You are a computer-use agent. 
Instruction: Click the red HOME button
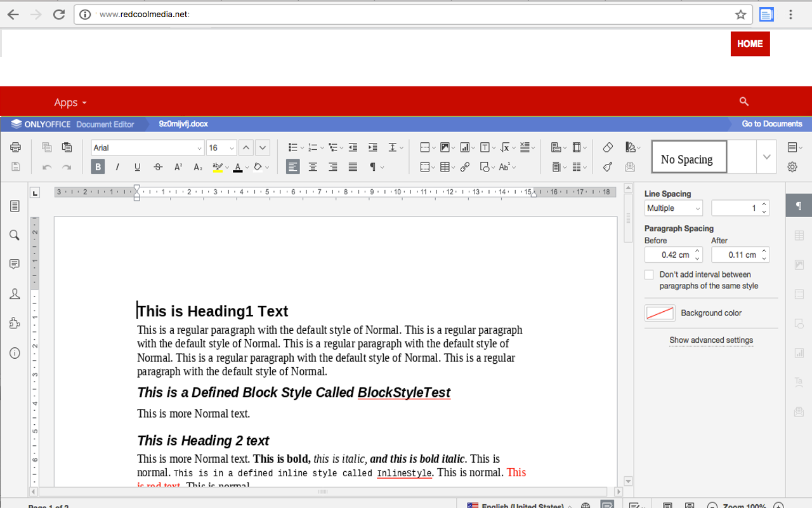[750, 44]
